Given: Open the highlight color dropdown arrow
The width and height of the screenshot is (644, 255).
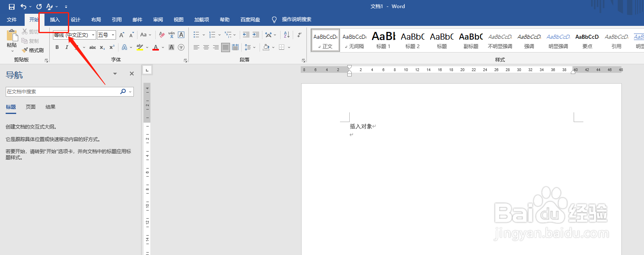Looking at the screenshot, I should click(147, 48).
